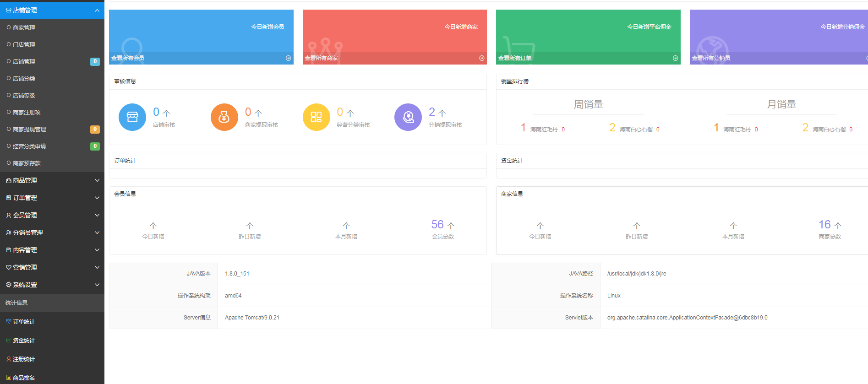Click the 今日新增会员 blue card

(x=201, y=32)
